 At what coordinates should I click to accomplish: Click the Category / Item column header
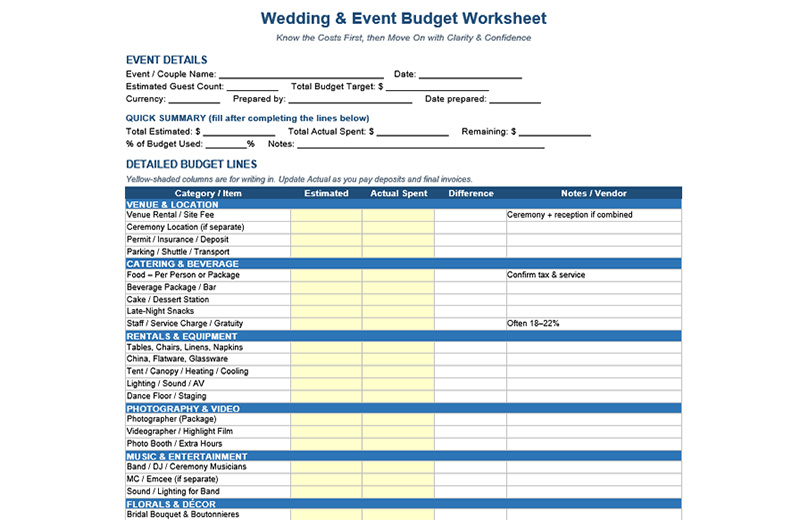pos(208,193)
